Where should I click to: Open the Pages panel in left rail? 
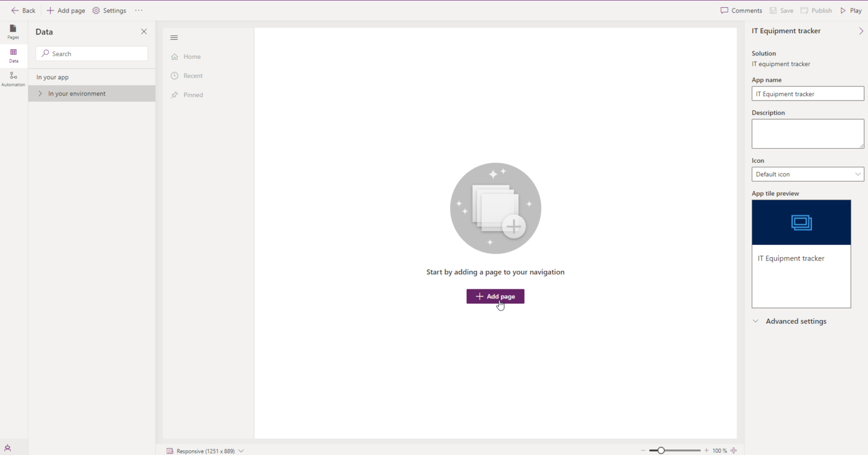coord(13,32)
